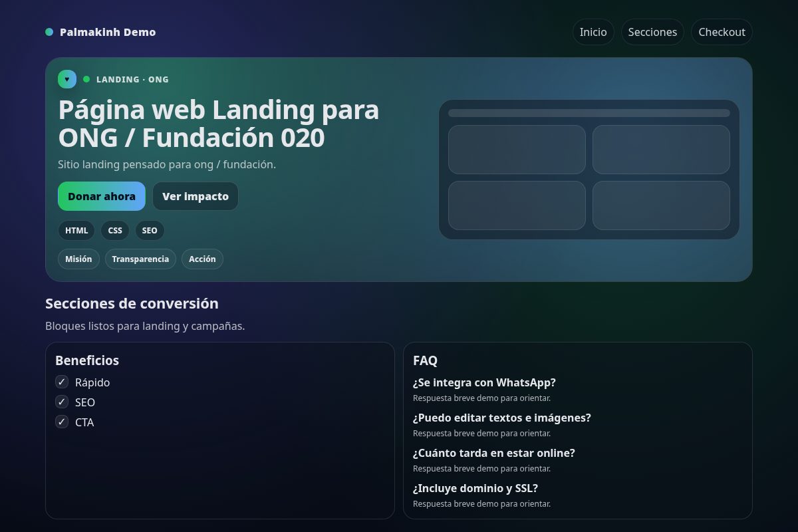Click the teal dot icon next to Palmakinh Demo
This screenshot has height=532, width=798.
coord(48,31)
